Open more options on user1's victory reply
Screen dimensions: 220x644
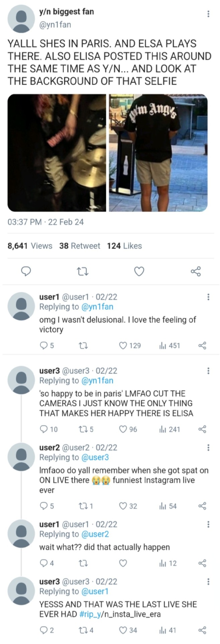point(208,297)
